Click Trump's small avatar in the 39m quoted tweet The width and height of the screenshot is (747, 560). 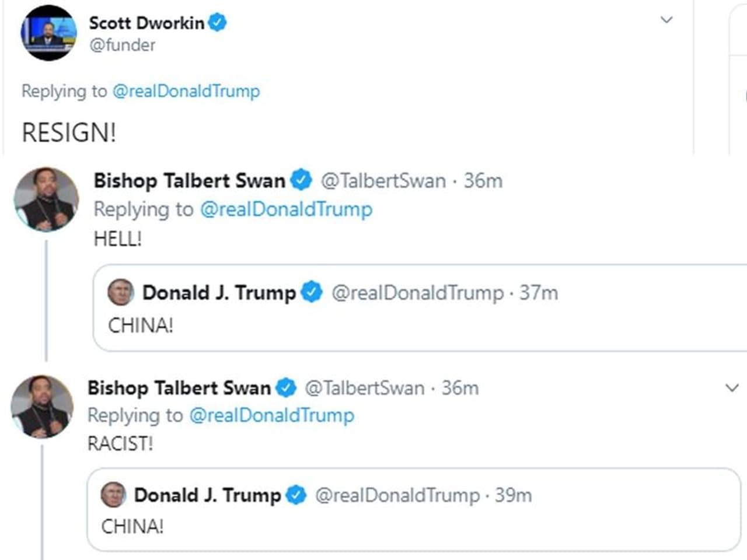(113, 495)
